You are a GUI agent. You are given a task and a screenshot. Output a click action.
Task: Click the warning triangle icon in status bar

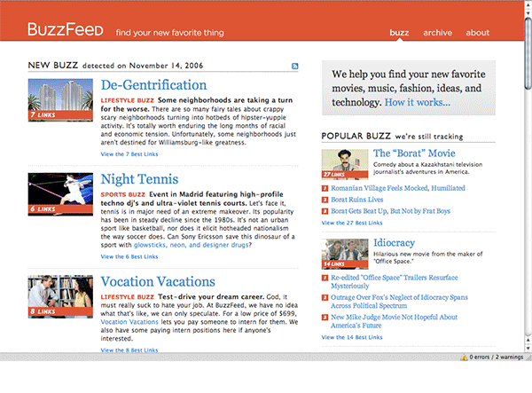pyautogui.click(x=464, y=357)
